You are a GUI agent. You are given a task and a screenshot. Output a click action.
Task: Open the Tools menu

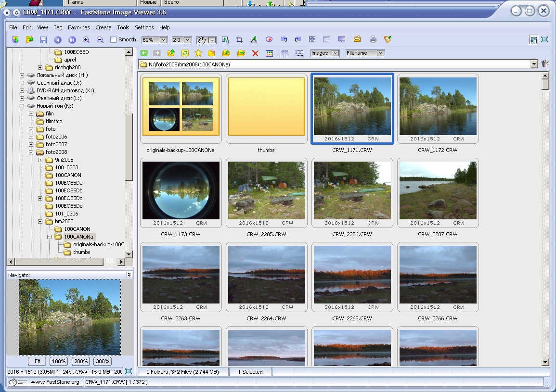tap(123, 27)
